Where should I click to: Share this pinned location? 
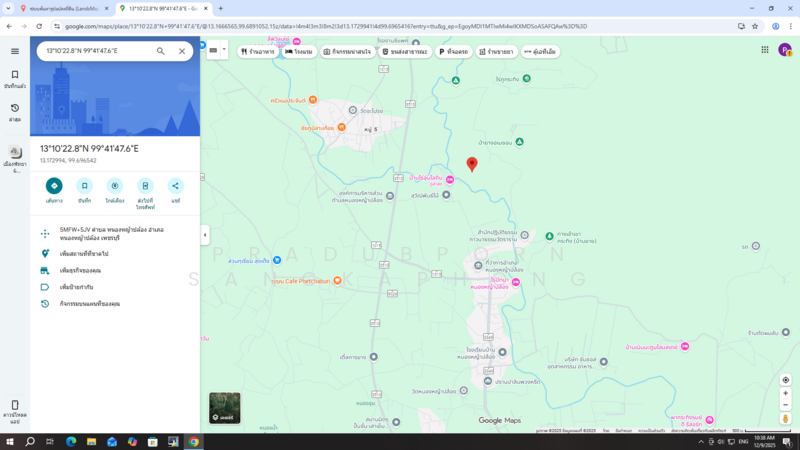[176, 186]
